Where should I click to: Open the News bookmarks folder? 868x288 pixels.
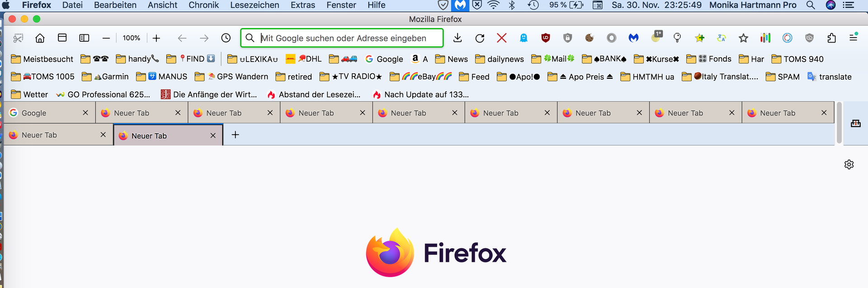click(x=452, y=59)
